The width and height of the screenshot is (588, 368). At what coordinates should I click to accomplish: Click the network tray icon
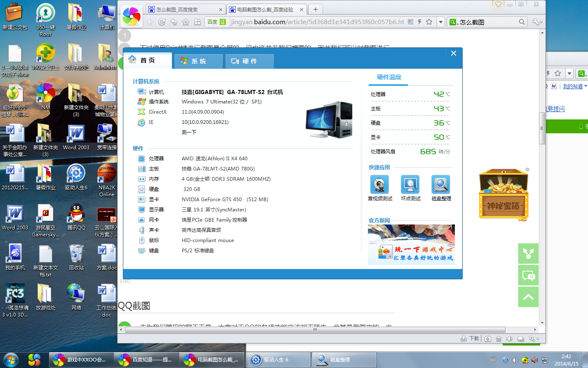pos(545,360)
